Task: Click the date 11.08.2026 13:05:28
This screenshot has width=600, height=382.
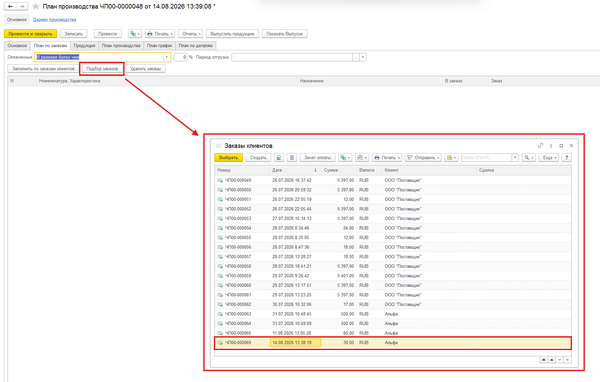Action: [292, 333]
